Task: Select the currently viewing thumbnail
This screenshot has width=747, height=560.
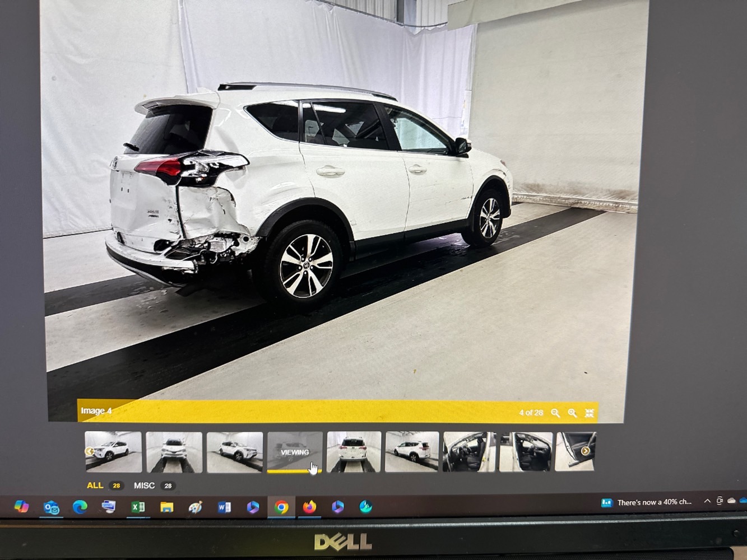Action: [295, 452]
